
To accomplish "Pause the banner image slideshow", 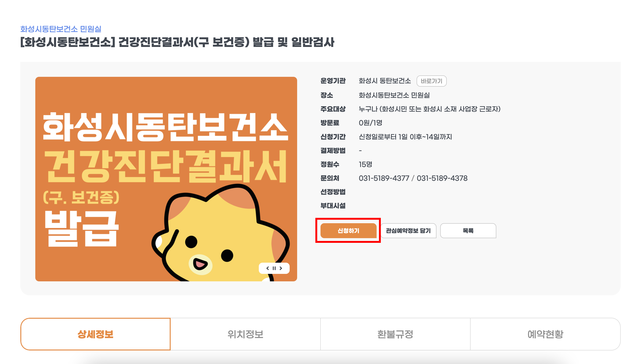I will click(x=274, y=268).
